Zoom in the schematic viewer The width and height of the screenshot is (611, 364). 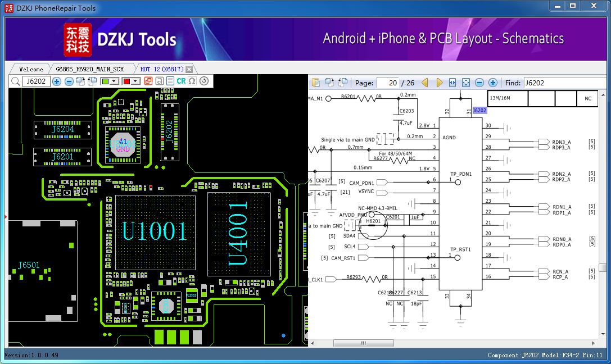492,83
